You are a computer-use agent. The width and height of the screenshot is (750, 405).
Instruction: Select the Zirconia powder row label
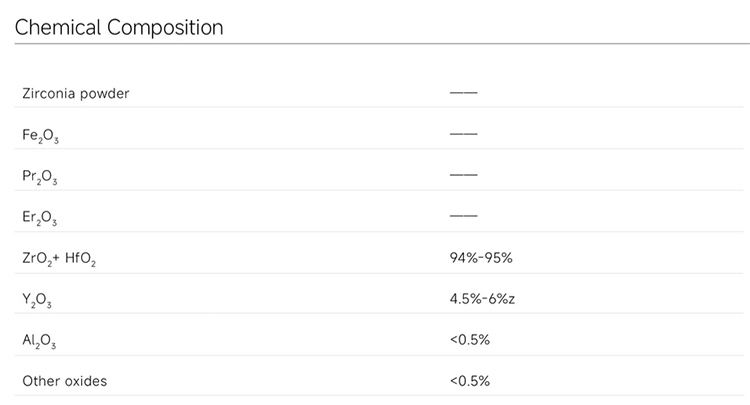point(76,94)
